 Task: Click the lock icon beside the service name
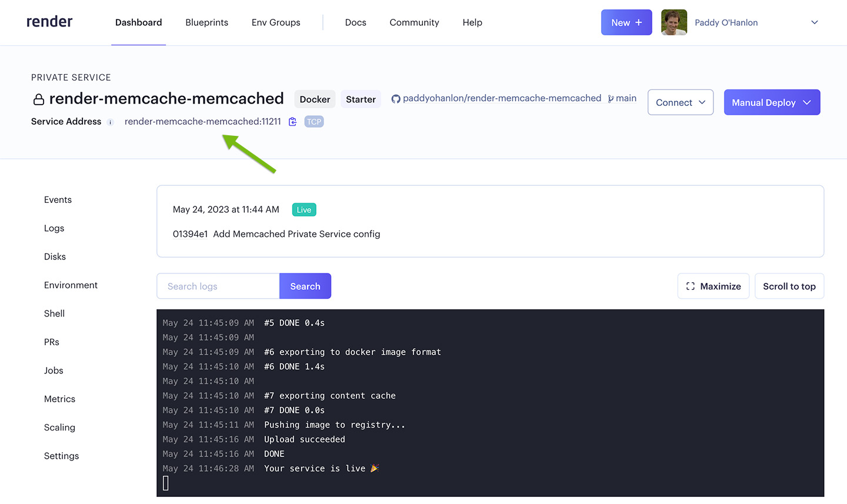point(39,99)
